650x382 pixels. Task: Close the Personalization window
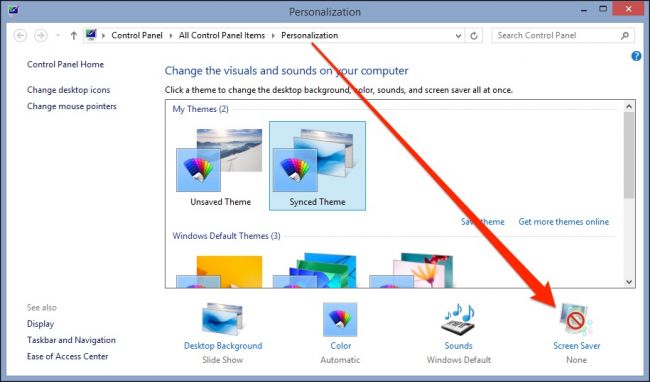pos(628,9)
